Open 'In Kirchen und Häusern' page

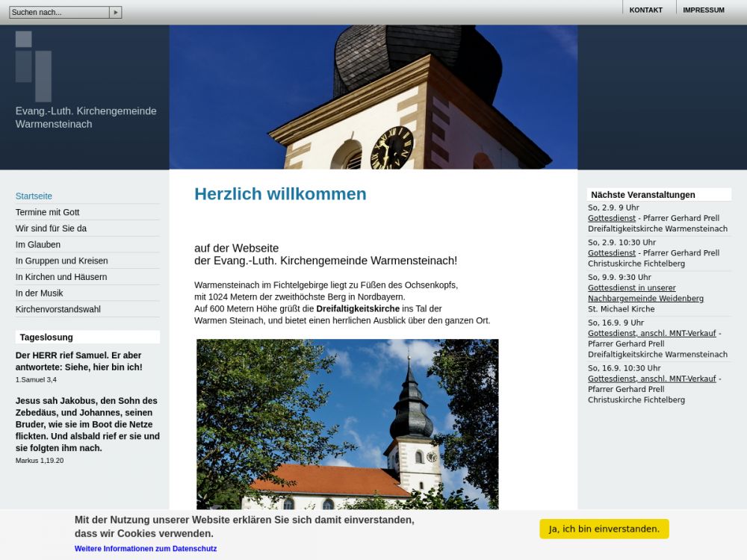(61, 277)
